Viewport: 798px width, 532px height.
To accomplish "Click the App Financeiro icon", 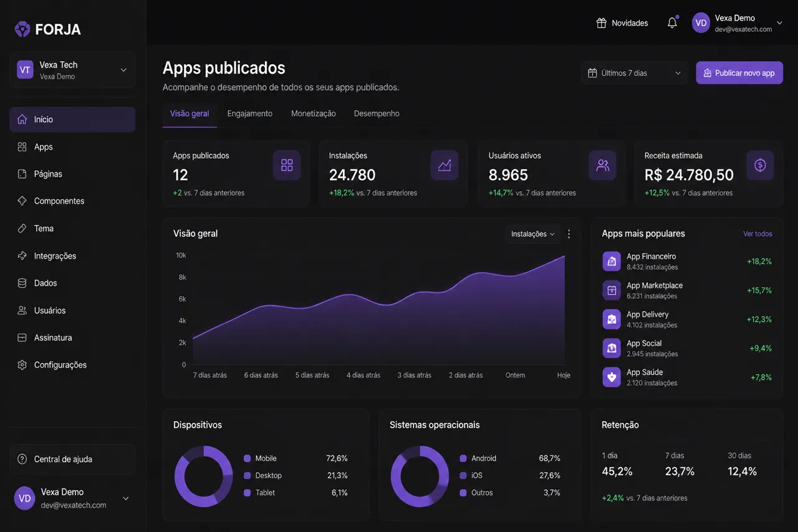I will [612, 261].
